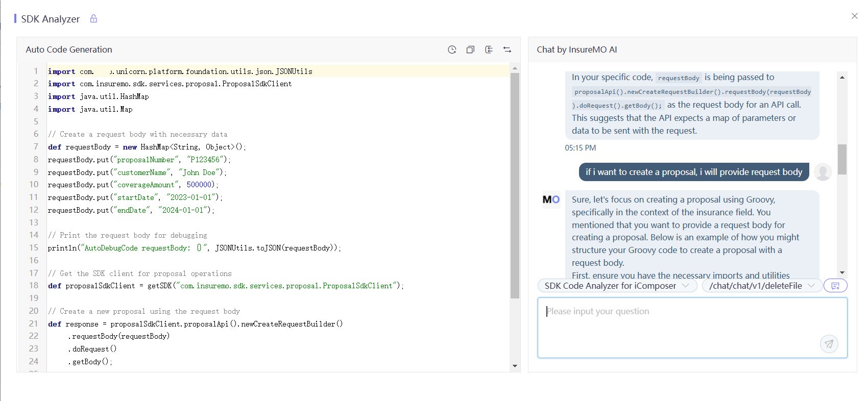
Task: Click the user avatar in chat
Action: 823,172
